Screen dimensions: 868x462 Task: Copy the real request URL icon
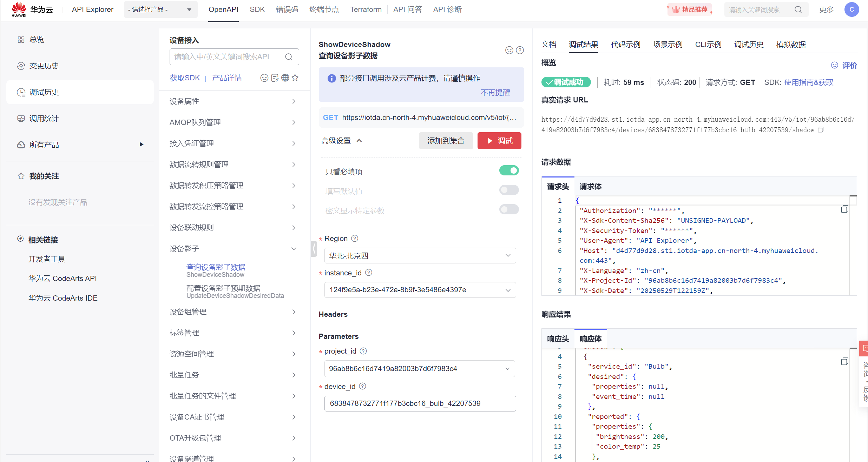(x=821, y=130)
